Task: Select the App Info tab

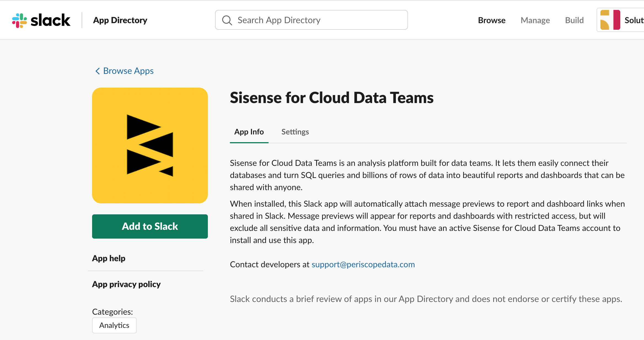Action: tap(249, 132)
